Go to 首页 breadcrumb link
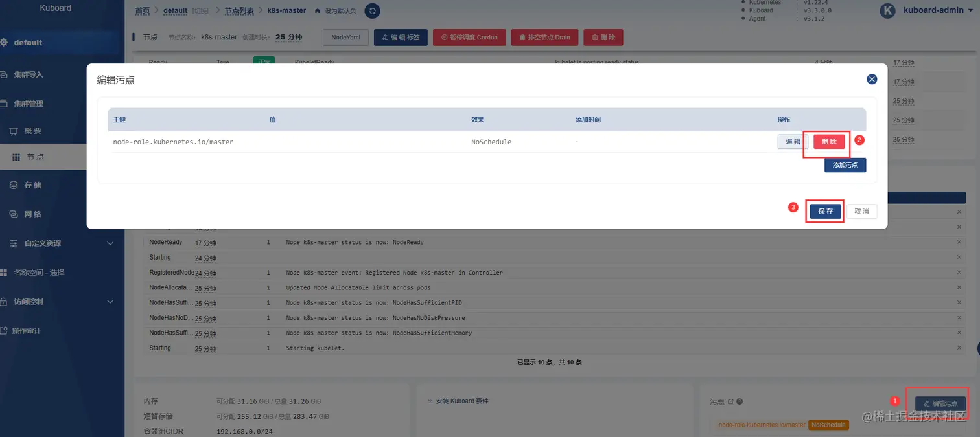The height and width of the screenshot is (437, 980). point(142,11)
